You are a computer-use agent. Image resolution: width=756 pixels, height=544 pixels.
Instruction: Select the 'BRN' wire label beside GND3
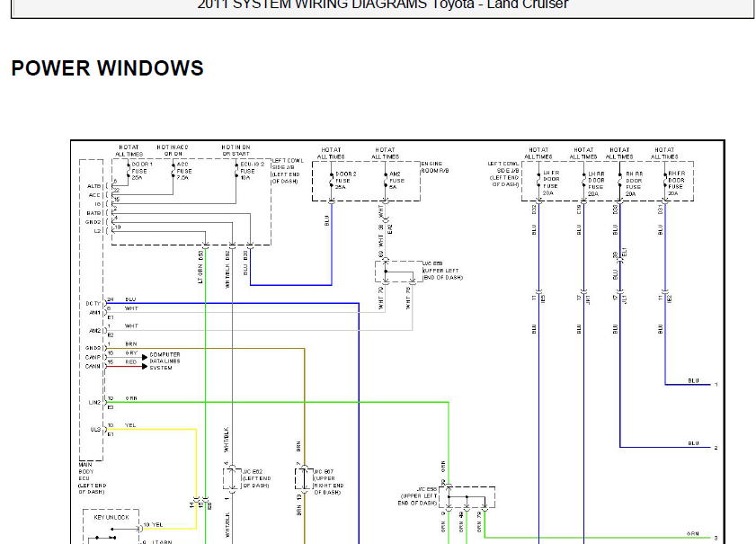(131, 344)
